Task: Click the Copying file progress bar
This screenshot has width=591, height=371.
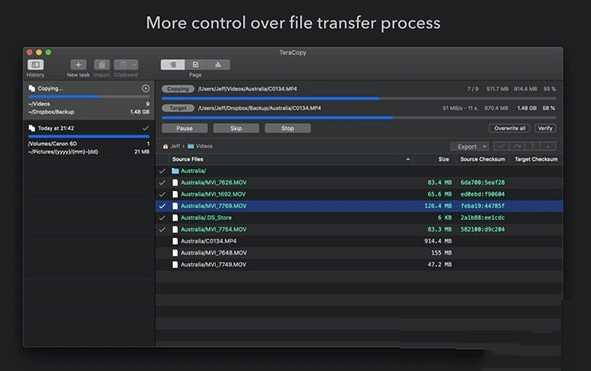Action: [359, 98]
